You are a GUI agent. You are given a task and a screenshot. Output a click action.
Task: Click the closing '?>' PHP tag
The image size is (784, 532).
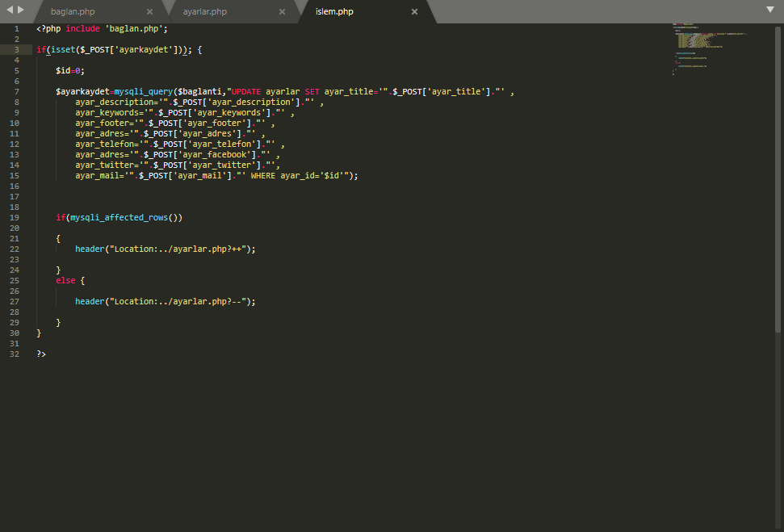41,354
